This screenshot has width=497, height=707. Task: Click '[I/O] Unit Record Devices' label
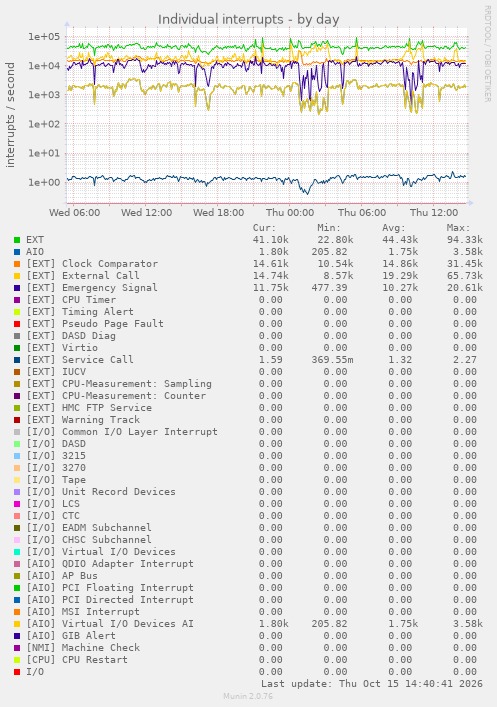pos(101,492)
